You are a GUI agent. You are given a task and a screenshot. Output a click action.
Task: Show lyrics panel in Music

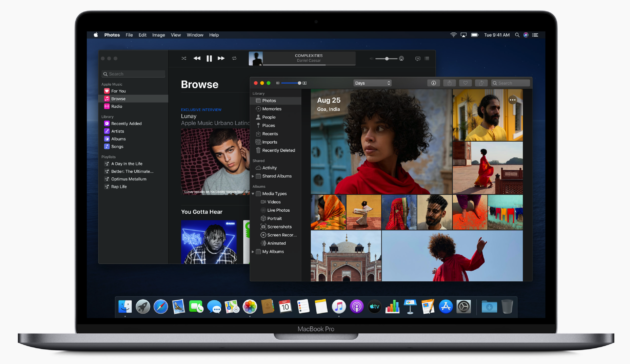pos(418,59)
